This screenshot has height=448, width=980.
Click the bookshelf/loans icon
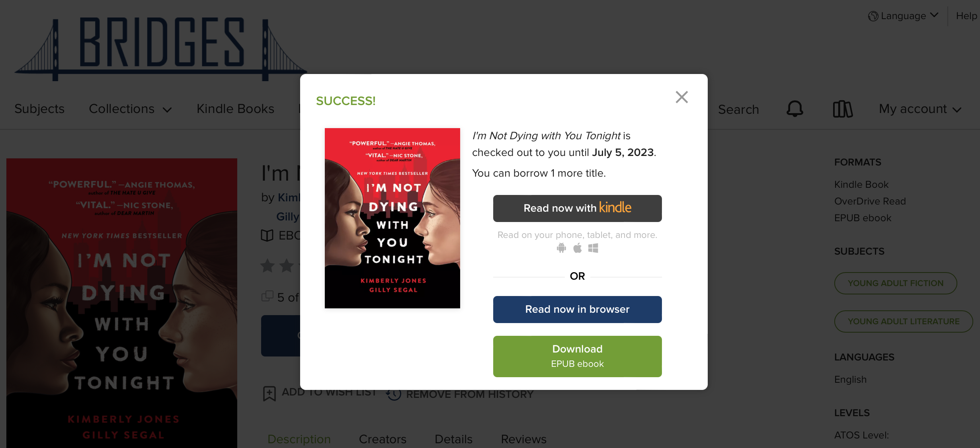(x=843, y=109)
